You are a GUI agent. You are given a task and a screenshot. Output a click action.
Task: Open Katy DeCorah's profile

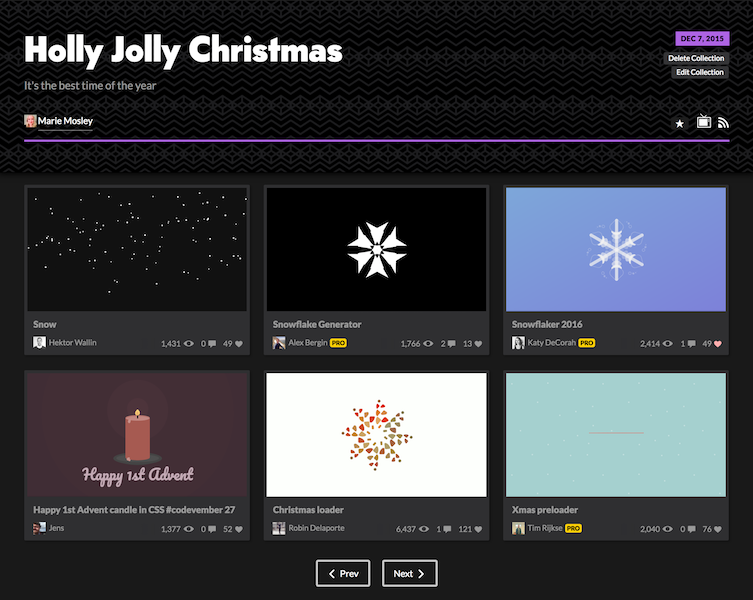coord(552,343)
